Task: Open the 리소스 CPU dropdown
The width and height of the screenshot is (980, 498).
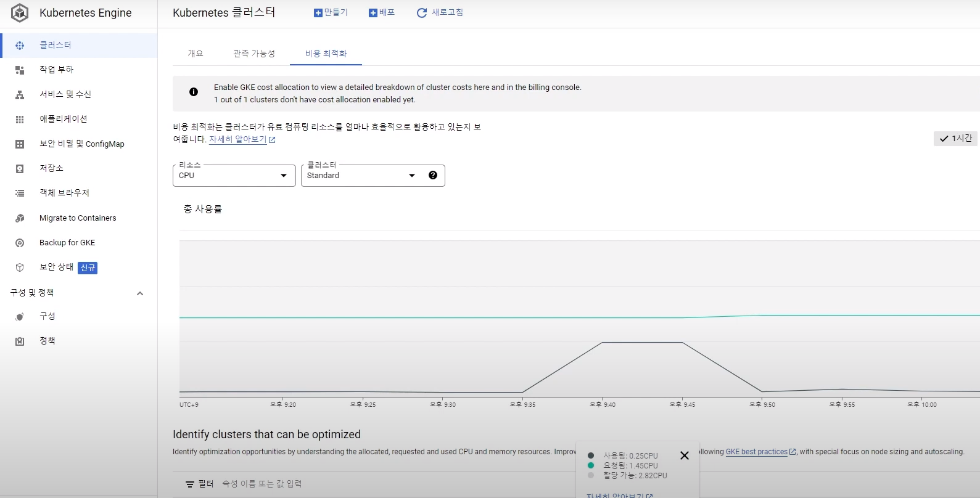Action: coord(234,176)
